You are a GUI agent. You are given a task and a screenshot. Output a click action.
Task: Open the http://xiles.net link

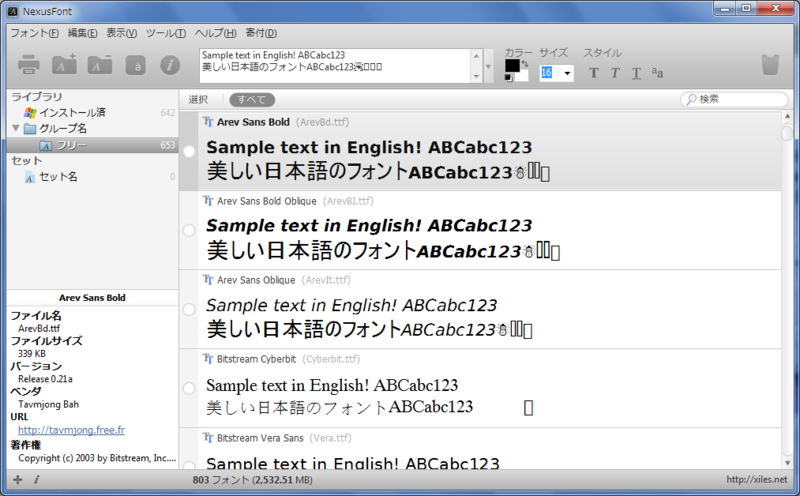[x=757, y=479]
